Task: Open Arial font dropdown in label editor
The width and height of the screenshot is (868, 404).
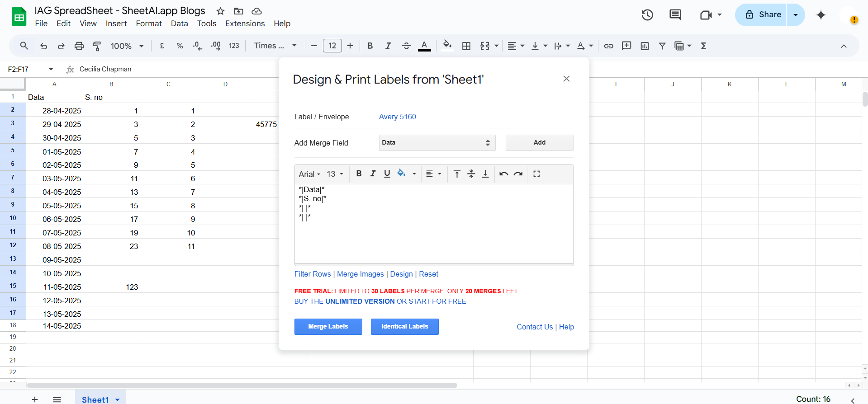Action: pos(309,174)
